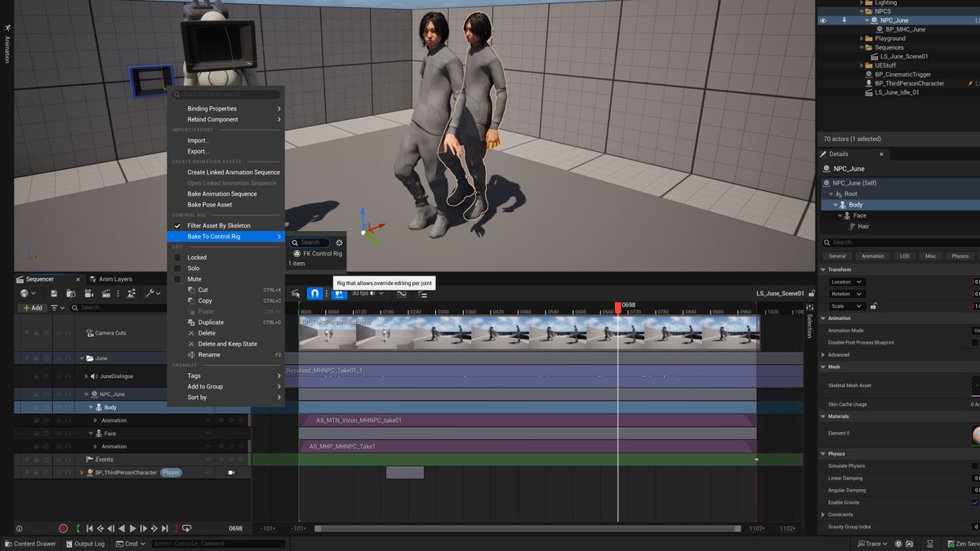The image size is (980, 551).
Task: Go to the previous keyframe
Action: click(x=100, y=528)
